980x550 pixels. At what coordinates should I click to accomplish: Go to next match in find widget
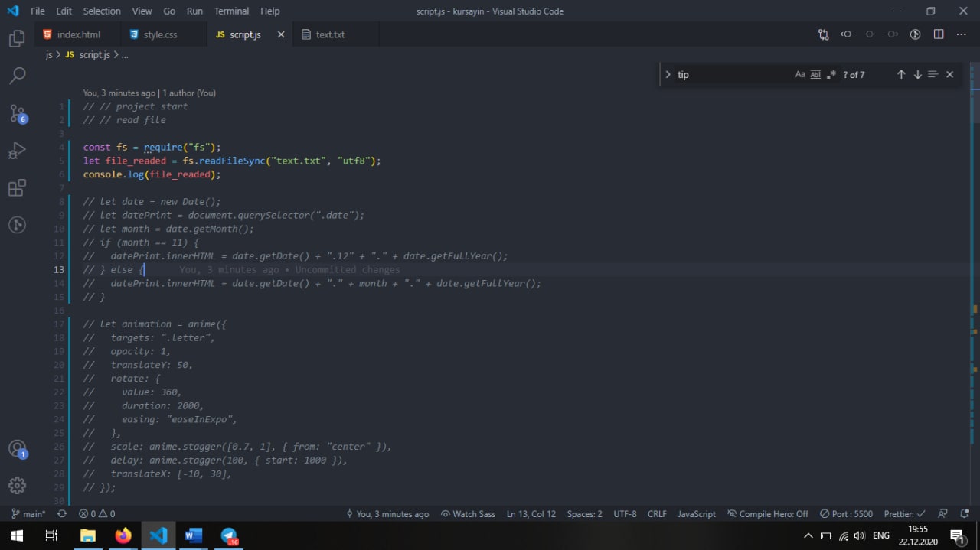click(x=917, y=74)
